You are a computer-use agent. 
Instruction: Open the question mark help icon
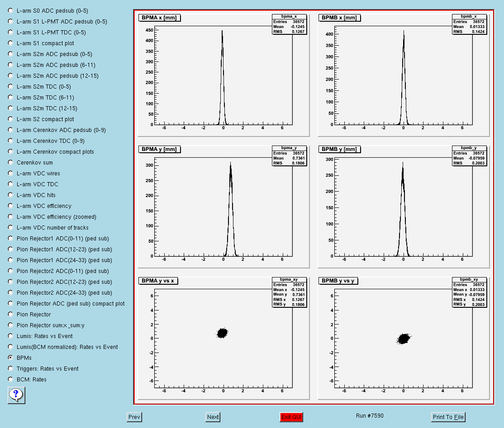click(16, 395)
